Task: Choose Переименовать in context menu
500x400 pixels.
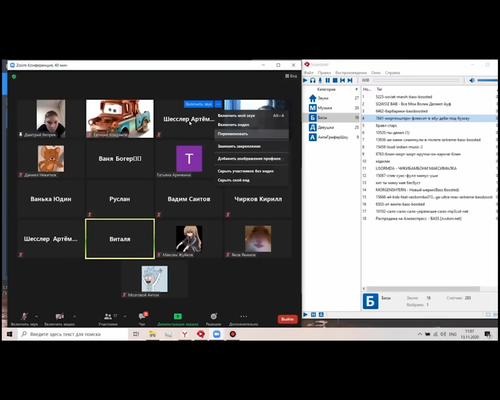Action: click(x=252, y=134)
